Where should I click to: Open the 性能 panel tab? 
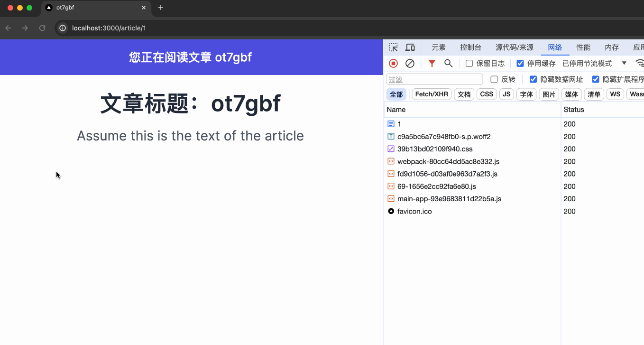coord(583,47)
